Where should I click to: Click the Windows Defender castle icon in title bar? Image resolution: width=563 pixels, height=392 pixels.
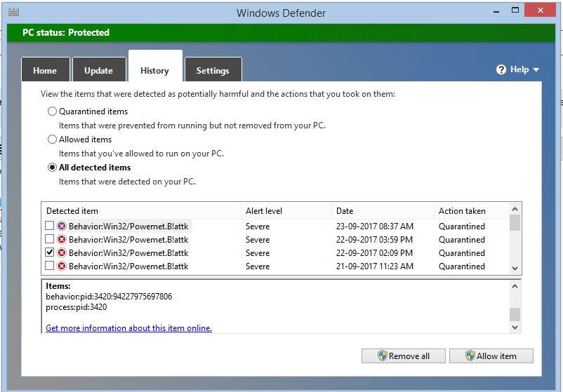click(13, 12)
